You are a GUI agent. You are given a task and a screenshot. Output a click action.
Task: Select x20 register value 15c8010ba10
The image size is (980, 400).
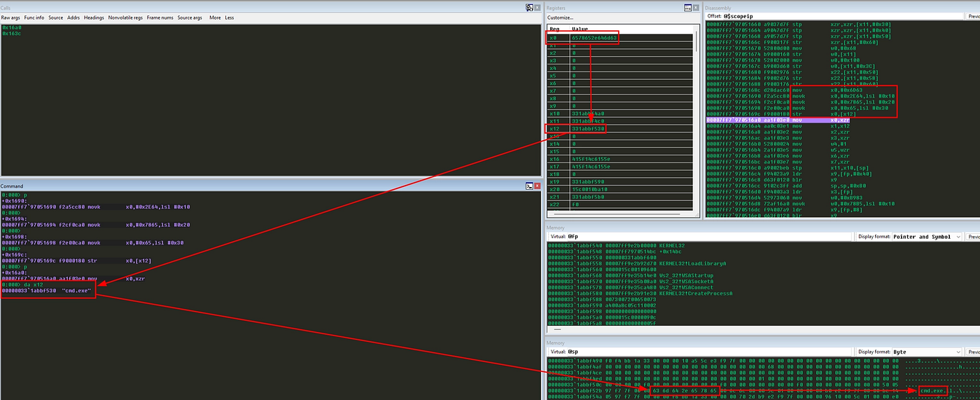(x=589, y=189)
